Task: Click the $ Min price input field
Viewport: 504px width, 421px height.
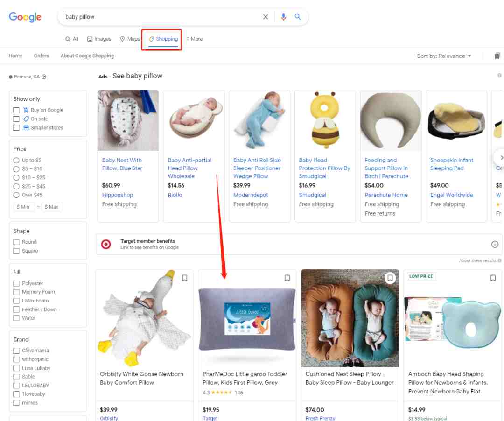Action: coord(23,207)
